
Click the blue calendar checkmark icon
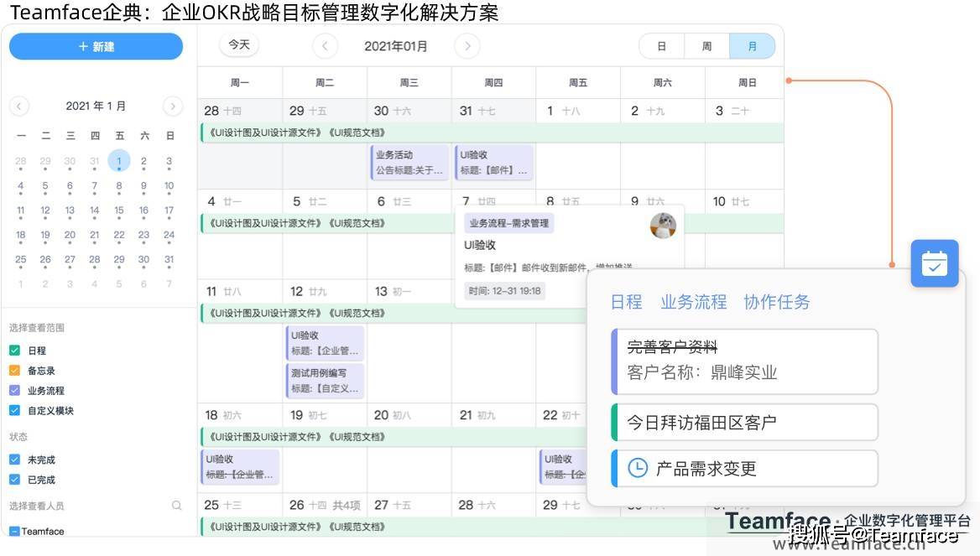(x=935, y=263)
